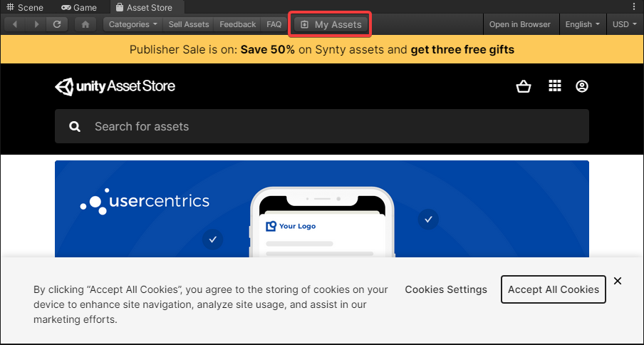Go forward with the right arrow button
Image resolution: width=644 pixels, height=345 pixels.
(x=36, y=24)
